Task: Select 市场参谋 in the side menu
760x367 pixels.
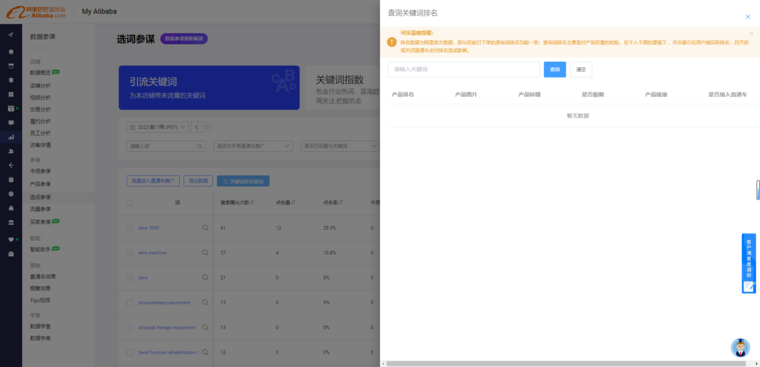Action: pos(40,171)
